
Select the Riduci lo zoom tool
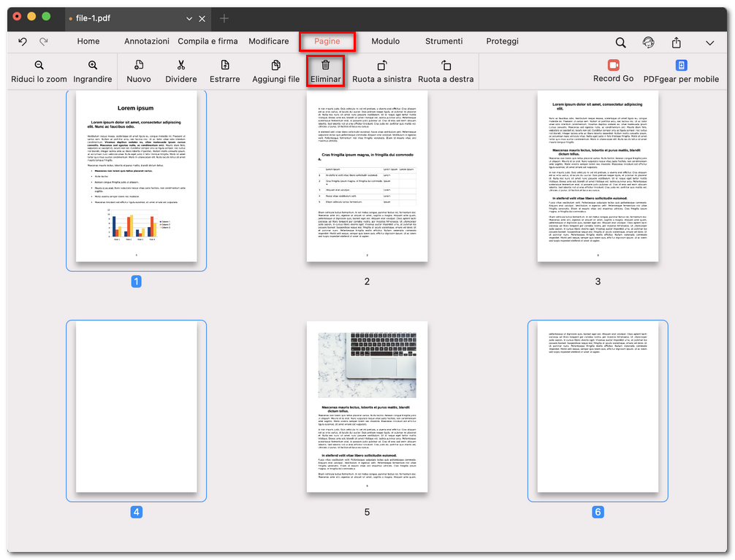[x=39, y=72]
